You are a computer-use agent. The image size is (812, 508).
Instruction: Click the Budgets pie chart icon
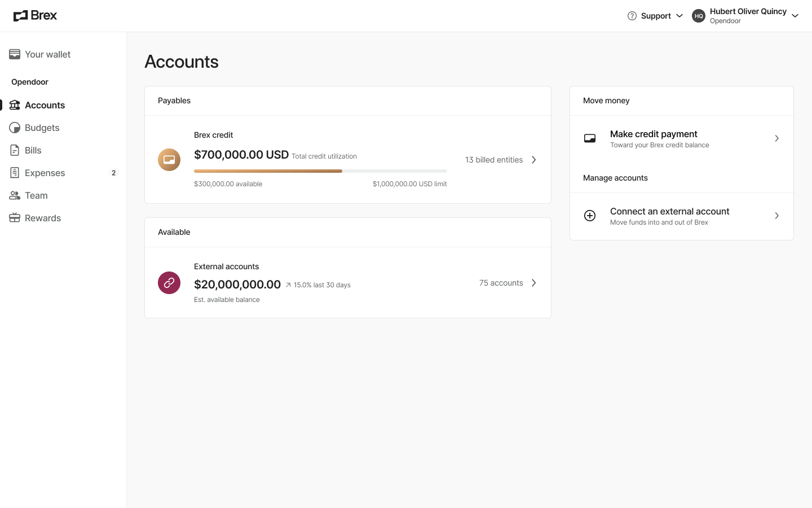click(x=15, y=128)
